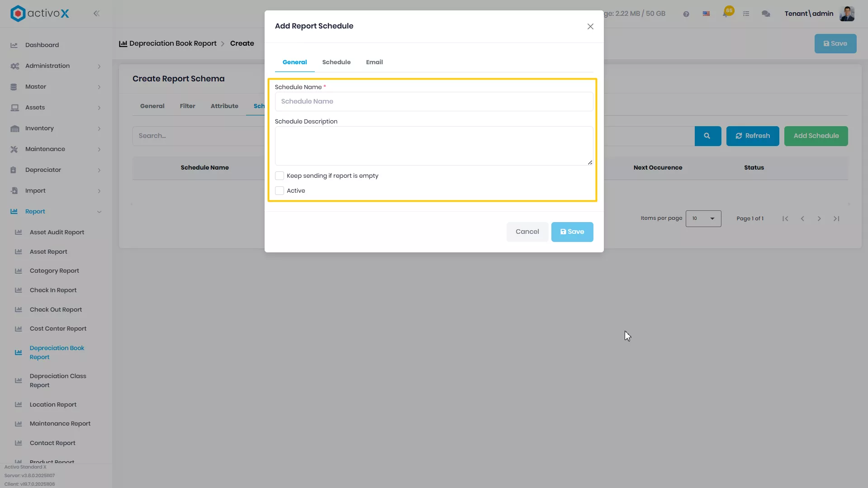
Task: Open Check Out Report in sidebar
Action: coord(56,310)
